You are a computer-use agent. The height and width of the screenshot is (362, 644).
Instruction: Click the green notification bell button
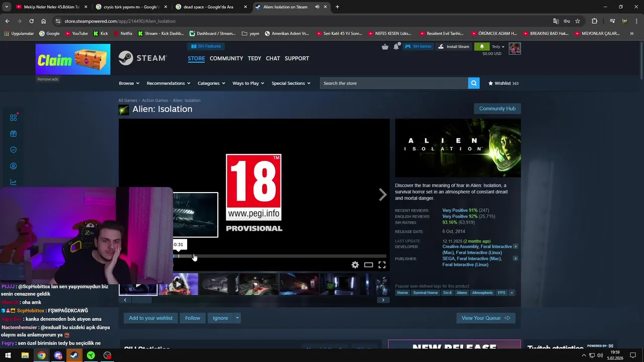tap(481, 46)
